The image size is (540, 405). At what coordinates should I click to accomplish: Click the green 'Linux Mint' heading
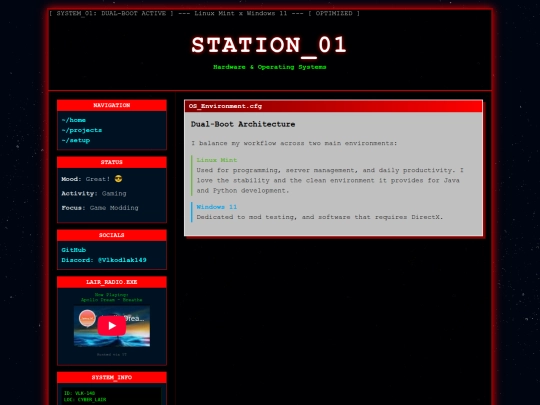click(x=217, y=160)
